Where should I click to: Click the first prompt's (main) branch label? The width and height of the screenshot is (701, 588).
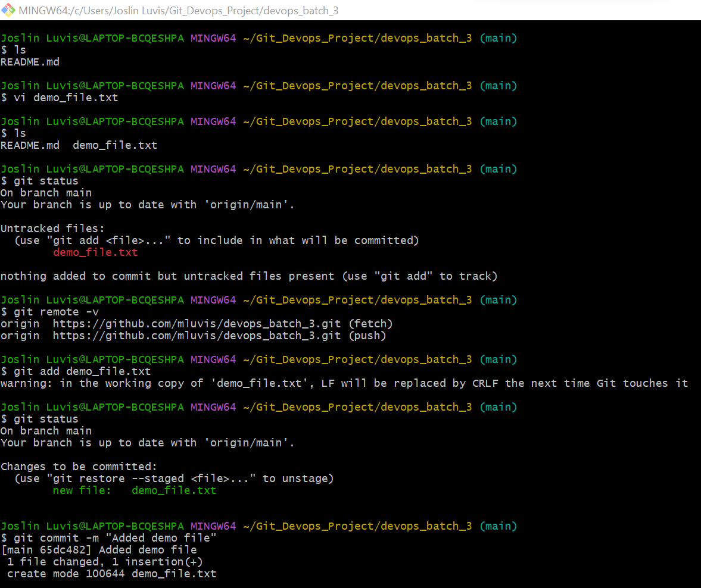[499, 39]
